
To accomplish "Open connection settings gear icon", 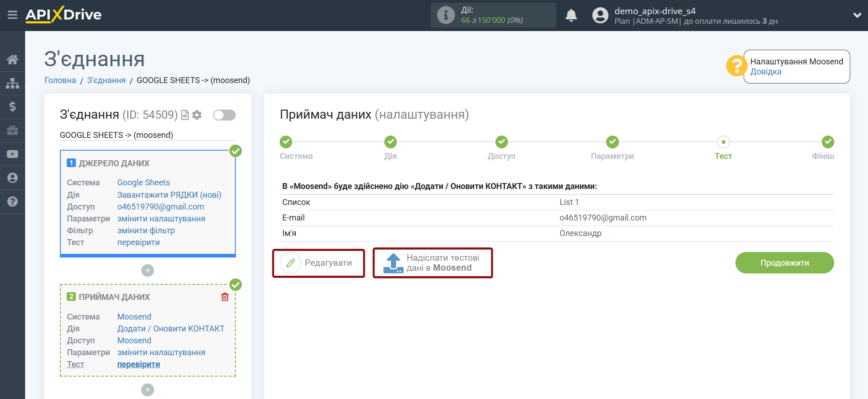I will 197,115.
